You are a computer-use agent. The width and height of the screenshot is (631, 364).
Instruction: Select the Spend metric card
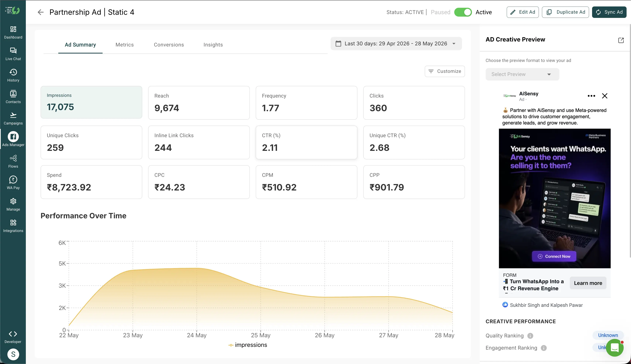click(x=91, y=182)
